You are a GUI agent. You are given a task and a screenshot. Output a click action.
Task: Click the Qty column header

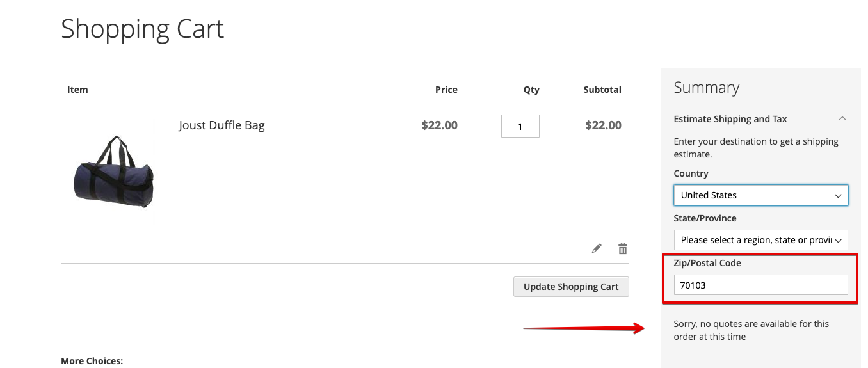[531, 90]
